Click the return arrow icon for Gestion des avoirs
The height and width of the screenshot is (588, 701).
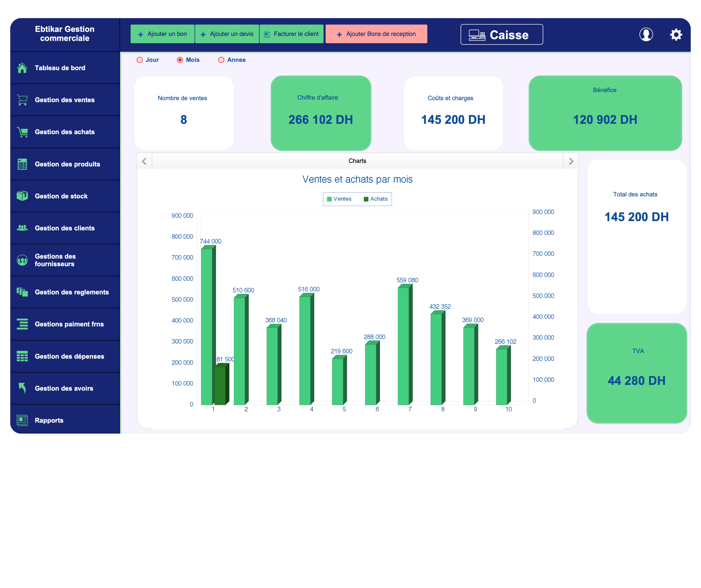(22, 388)
